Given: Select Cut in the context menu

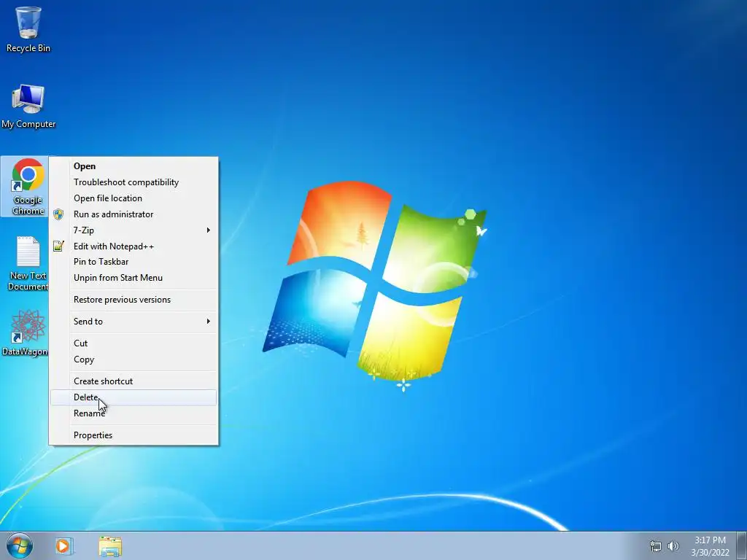Looking at the screenshot, I should pyautogui.click(x=133, y=343).
